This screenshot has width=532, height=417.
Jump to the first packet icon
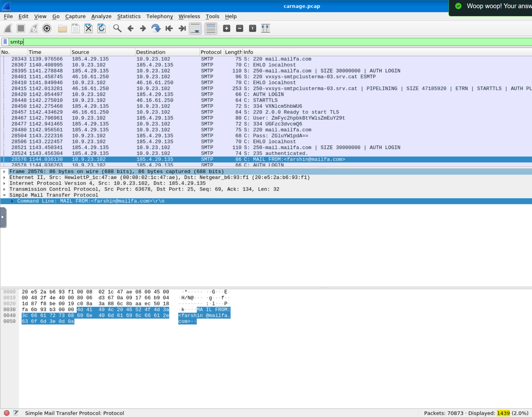(169, 29)
